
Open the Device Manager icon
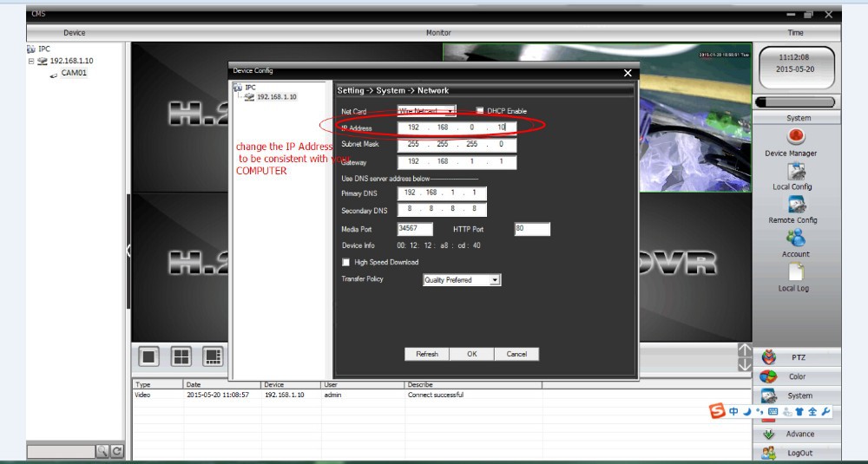tap(795, 137)
